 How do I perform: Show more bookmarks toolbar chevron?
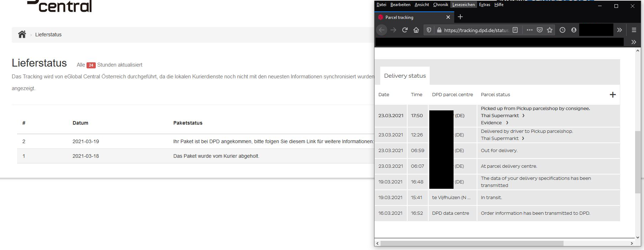tap(634, 42)
